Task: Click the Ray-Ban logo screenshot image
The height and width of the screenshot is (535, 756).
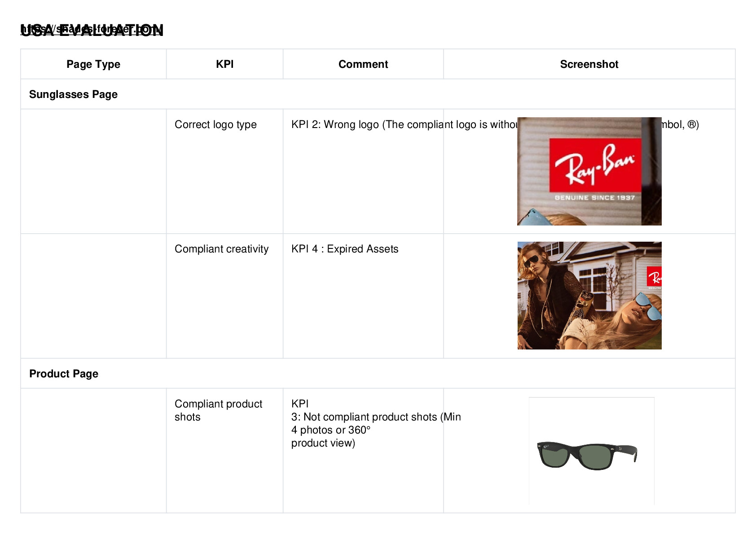Action: (x=589, y=171)
